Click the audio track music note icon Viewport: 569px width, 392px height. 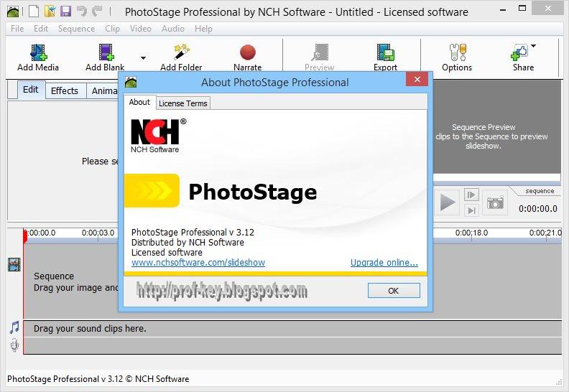pyautogui.click(x=14, y=327)
